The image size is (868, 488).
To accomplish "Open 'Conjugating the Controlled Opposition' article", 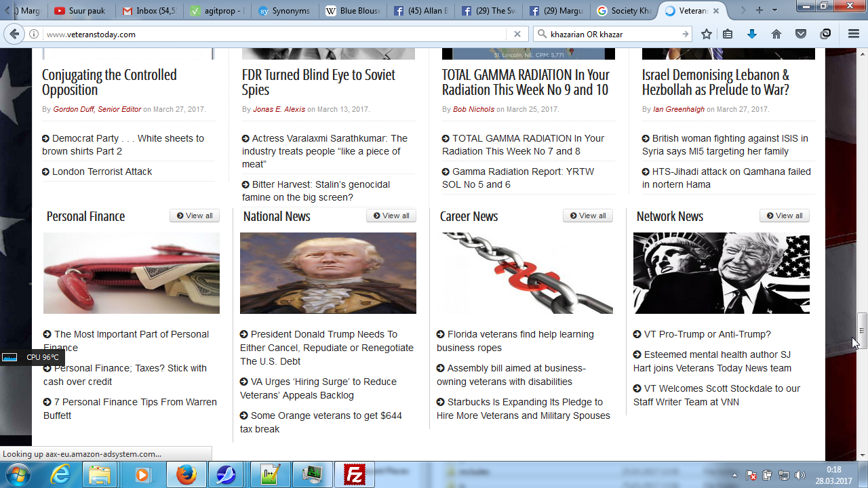I will (x=109, y=82).
